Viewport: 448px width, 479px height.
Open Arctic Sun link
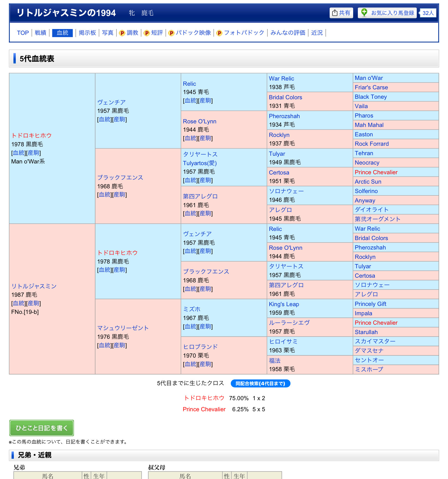368,182
